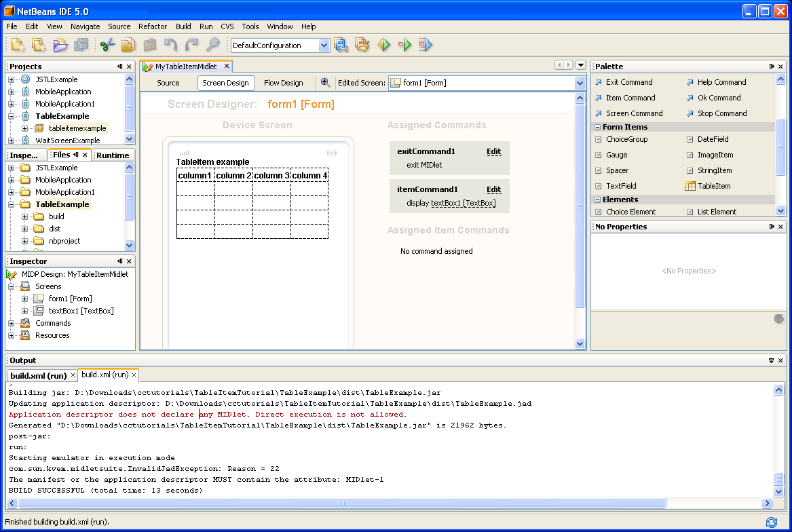Select the ImageItem form item

pyautogui.click(x=710, y=155)
